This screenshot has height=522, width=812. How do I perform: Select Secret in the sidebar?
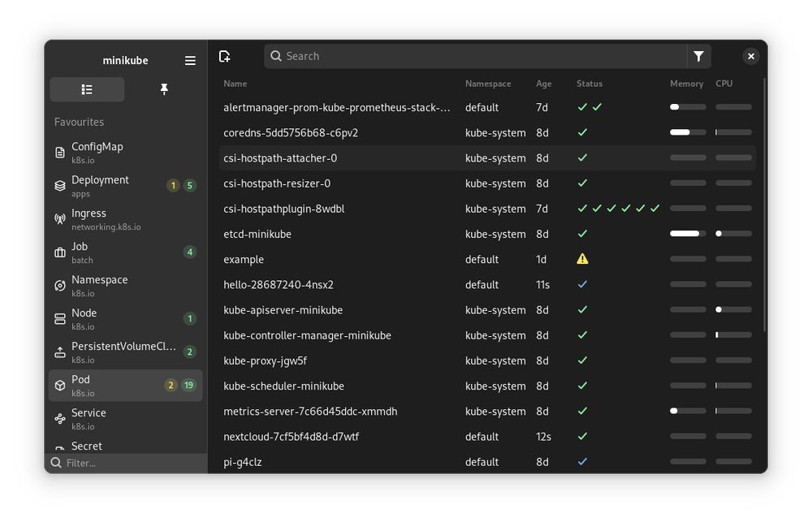coord(125,446)
